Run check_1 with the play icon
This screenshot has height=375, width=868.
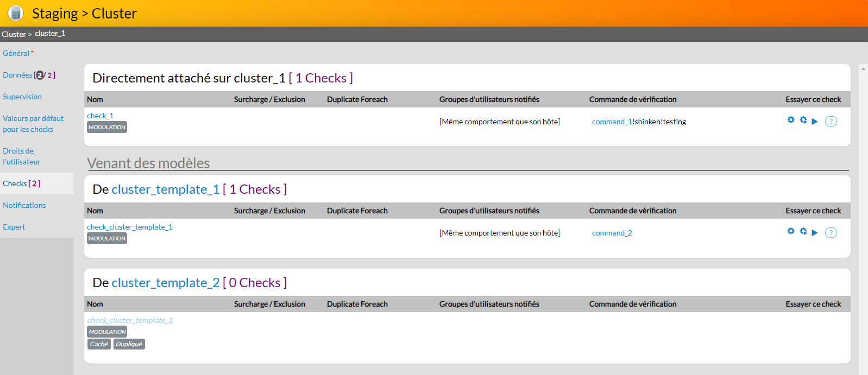815,122
